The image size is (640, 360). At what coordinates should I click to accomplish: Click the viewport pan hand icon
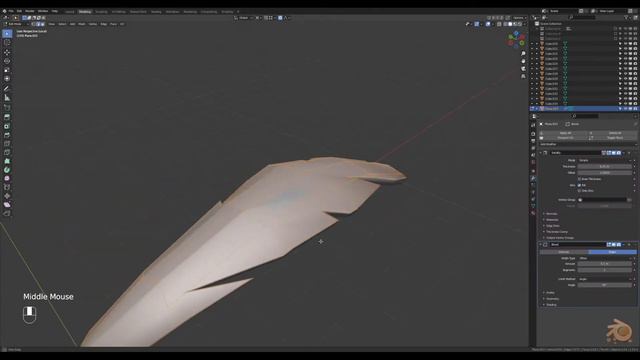(523, 61)
